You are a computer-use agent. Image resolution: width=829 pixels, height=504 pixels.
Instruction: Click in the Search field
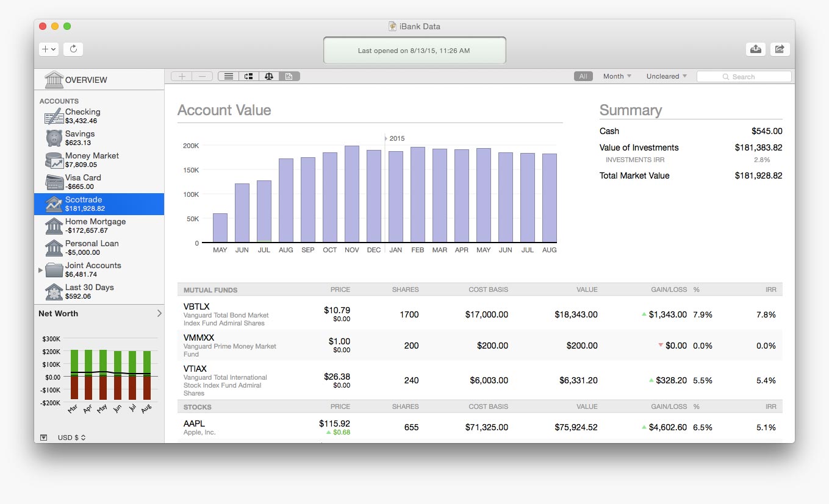coord(744,77)
